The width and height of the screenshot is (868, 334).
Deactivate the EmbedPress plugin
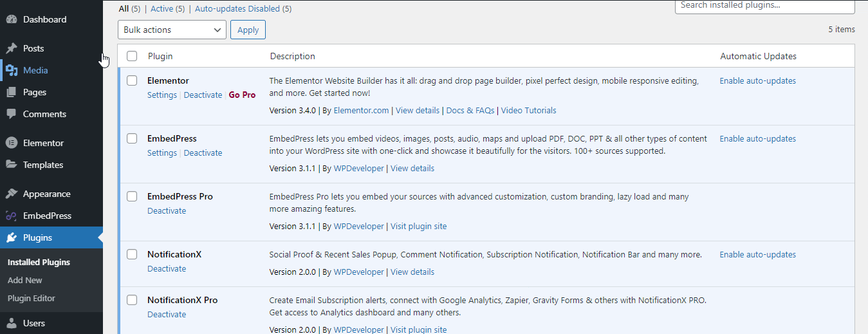(203, 153)
